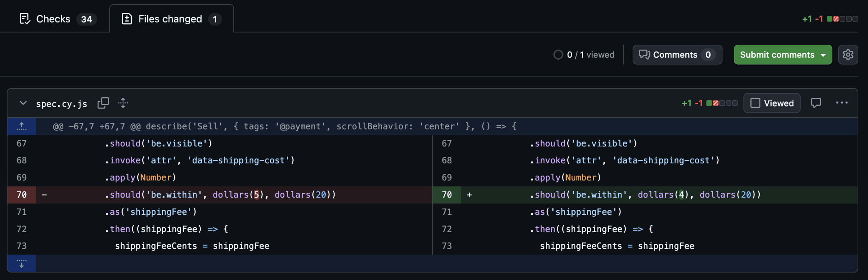Expand diff downward below line 73

point(22,263)
